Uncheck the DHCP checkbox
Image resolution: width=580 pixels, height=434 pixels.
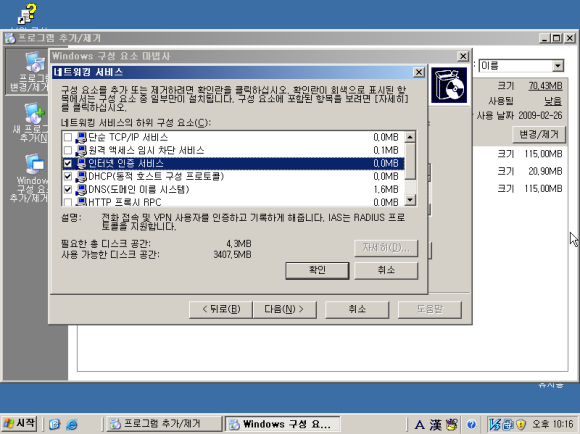coord(68,176)
